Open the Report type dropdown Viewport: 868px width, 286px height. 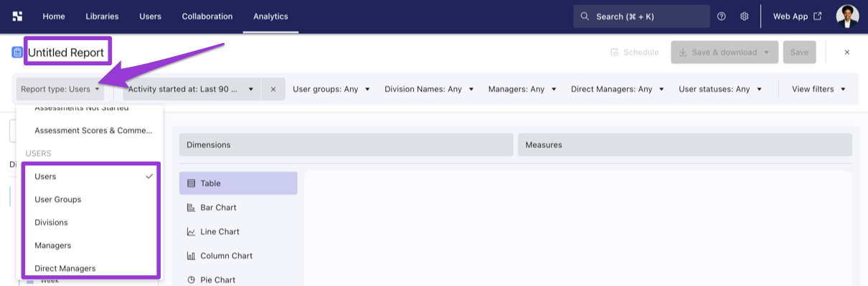click(60, 89)
